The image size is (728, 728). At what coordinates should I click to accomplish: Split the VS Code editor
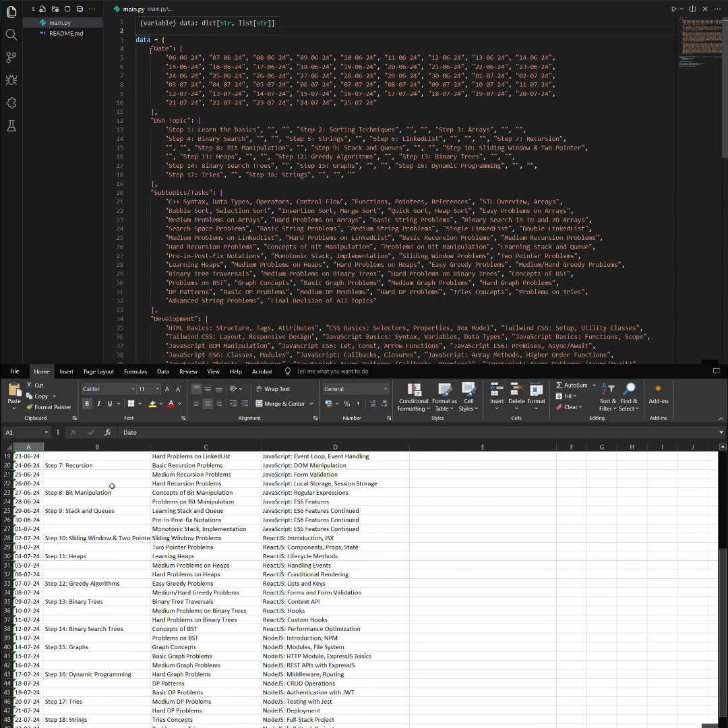692,9
